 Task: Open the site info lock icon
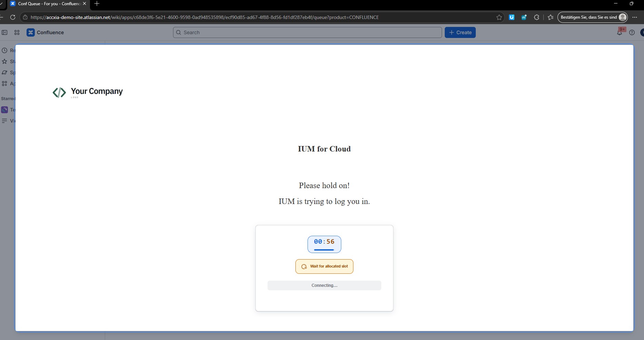coord(25,17)
